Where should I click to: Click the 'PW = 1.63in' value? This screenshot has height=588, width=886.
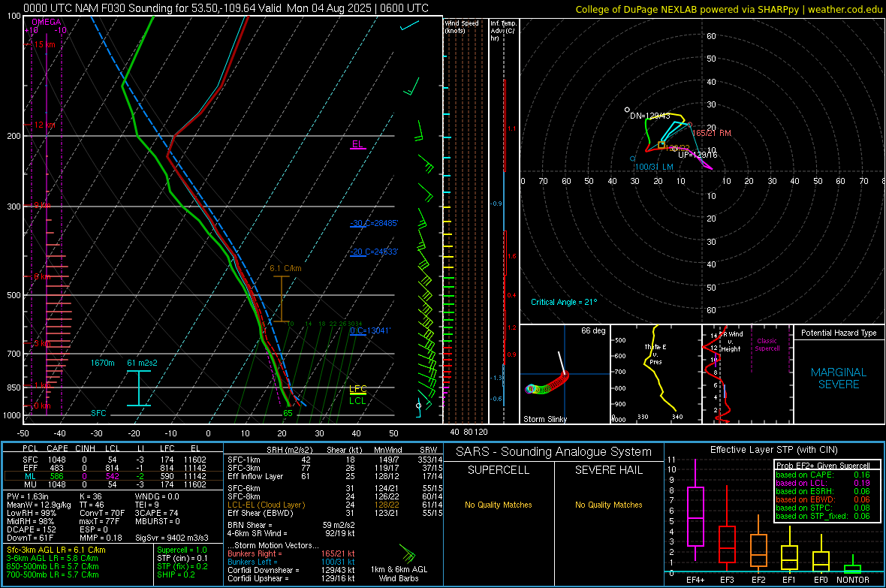[28, 496]
